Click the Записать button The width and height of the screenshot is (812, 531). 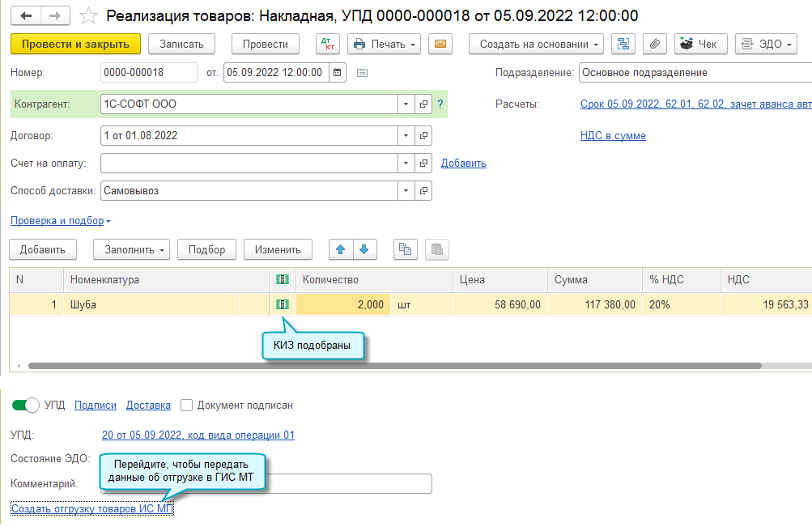[x=182, y=44]
